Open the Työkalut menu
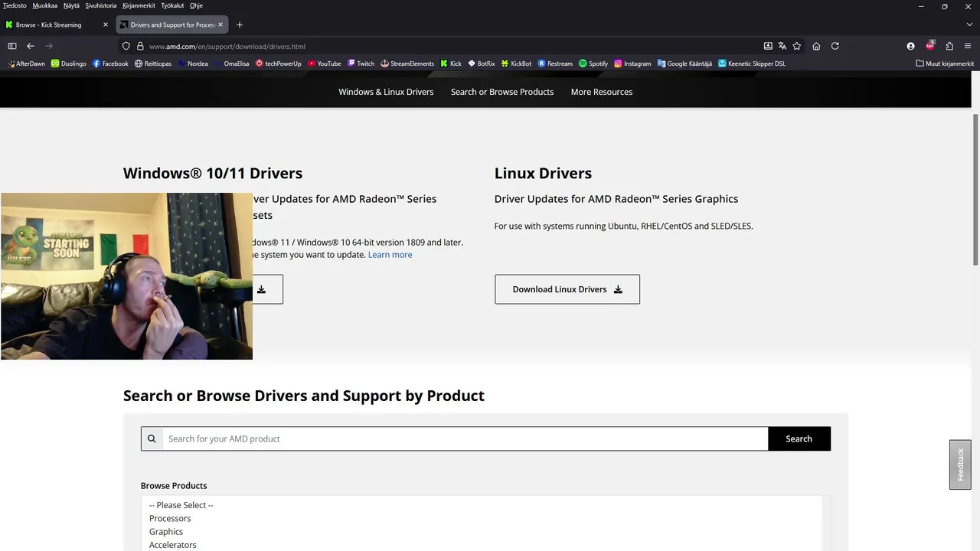The image size is (980, 551). pos(172,5)
